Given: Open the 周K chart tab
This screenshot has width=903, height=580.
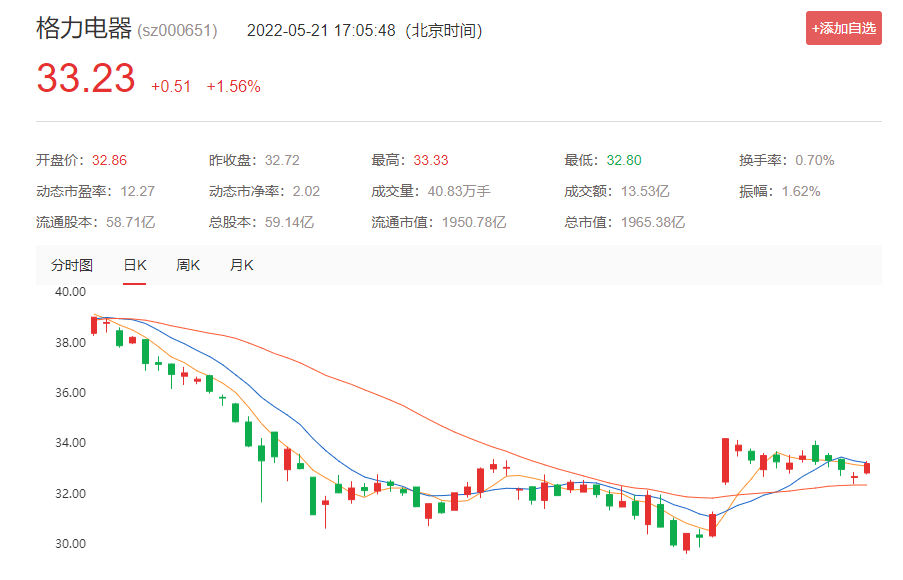Looking at the screenshot, I should [188, 265].
